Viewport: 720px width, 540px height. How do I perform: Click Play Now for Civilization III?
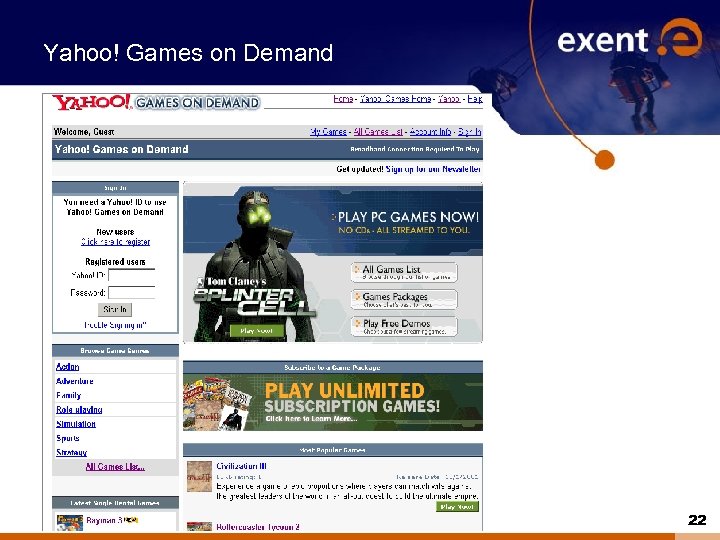[x=457, y=506]
